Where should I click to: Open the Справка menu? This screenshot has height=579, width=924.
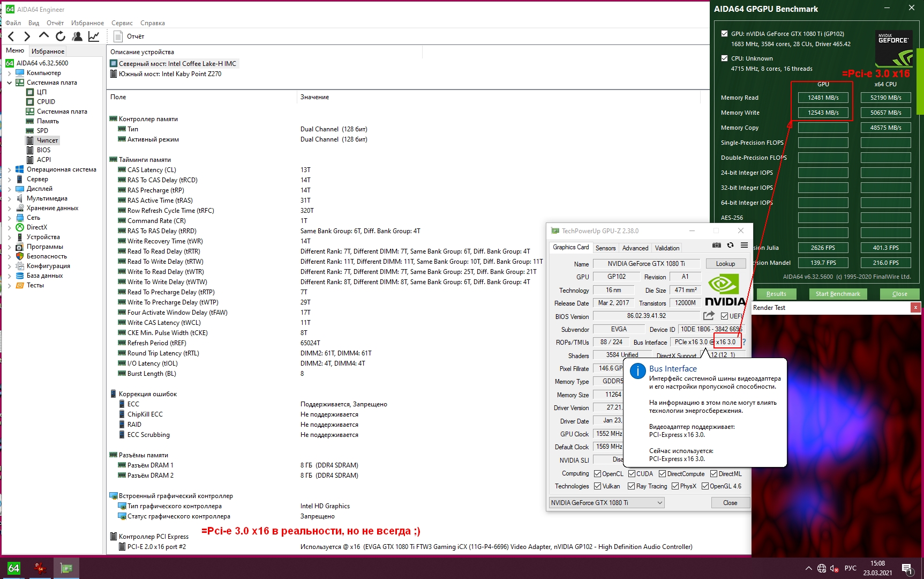153,23
